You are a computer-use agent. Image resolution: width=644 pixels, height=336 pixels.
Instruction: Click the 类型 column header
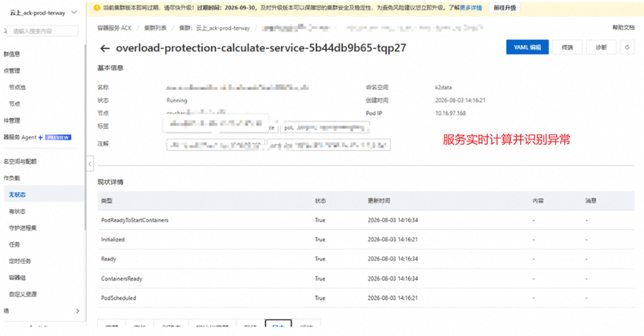click(106, 201)
